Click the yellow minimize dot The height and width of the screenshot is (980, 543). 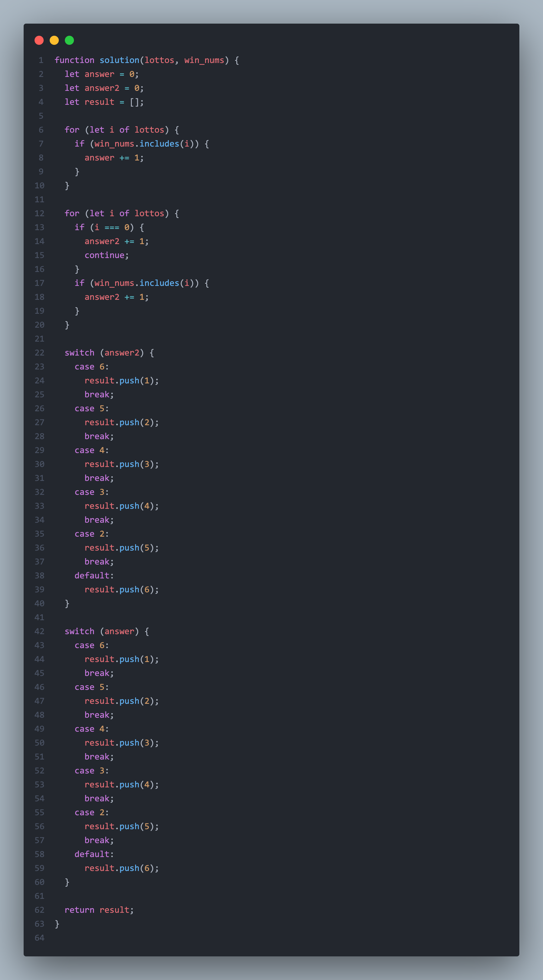(x=55, y=40)
